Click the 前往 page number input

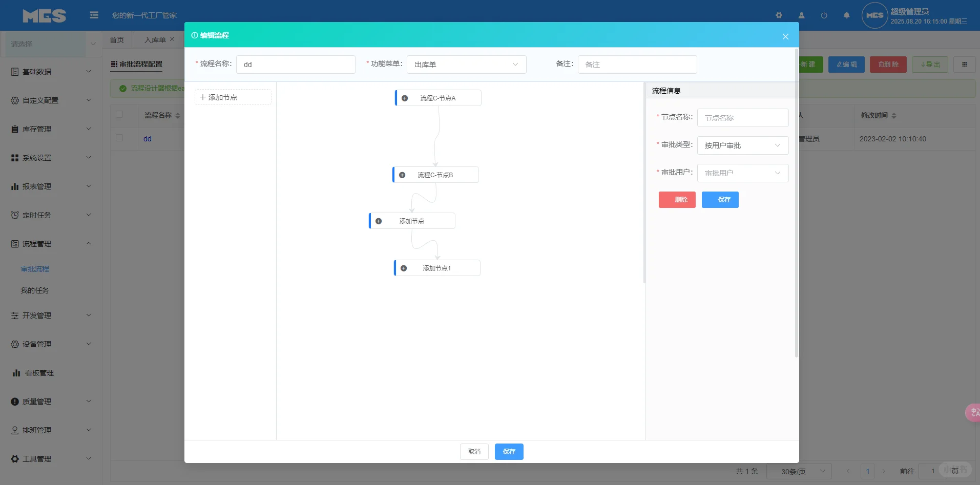pyautogui.click(x=933, y=471)
